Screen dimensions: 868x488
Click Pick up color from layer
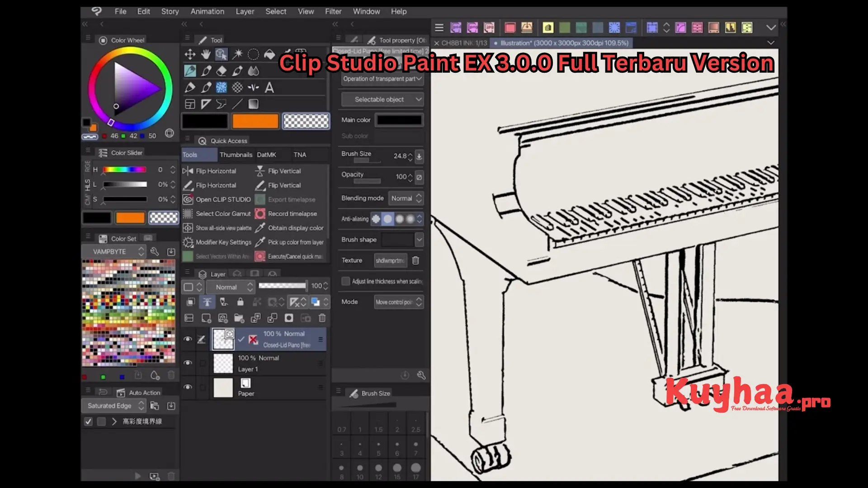[289, 242]
